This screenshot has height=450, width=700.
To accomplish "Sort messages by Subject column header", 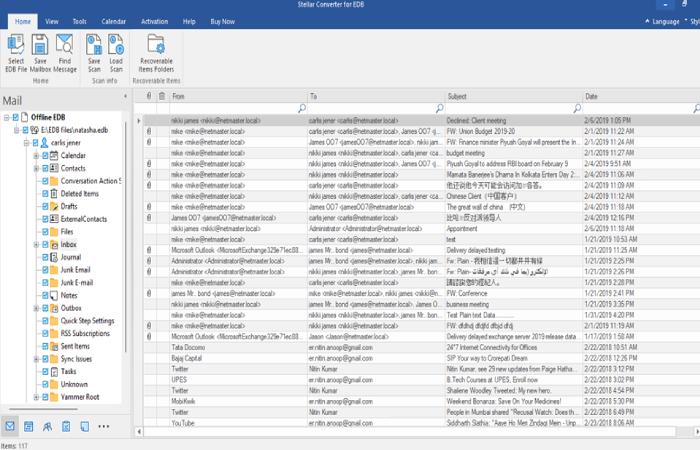I will (513, 96).
